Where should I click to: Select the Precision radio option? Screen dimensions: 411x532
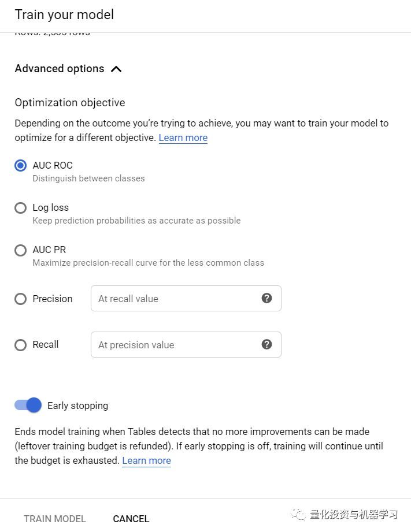pos(20,299)
